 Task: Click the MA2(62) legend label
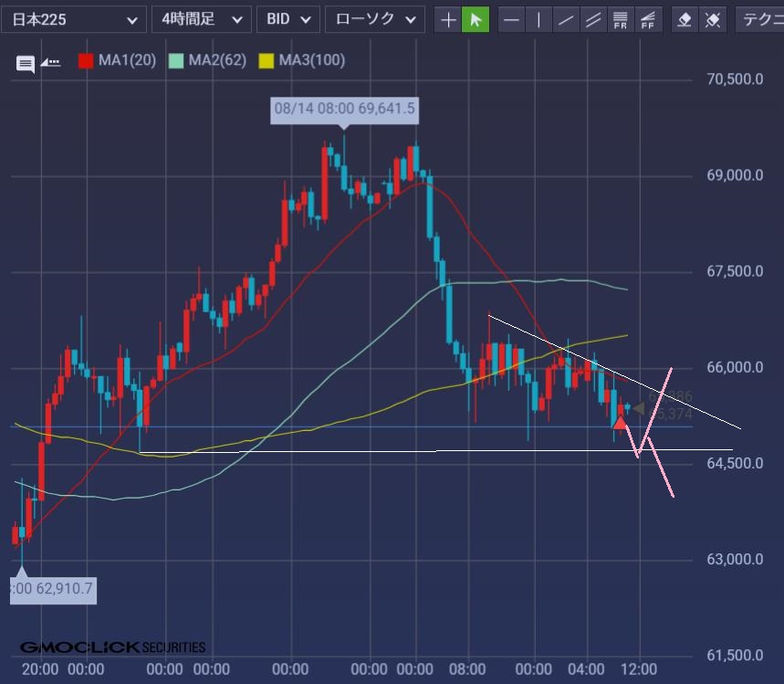[x=217, y=60]
